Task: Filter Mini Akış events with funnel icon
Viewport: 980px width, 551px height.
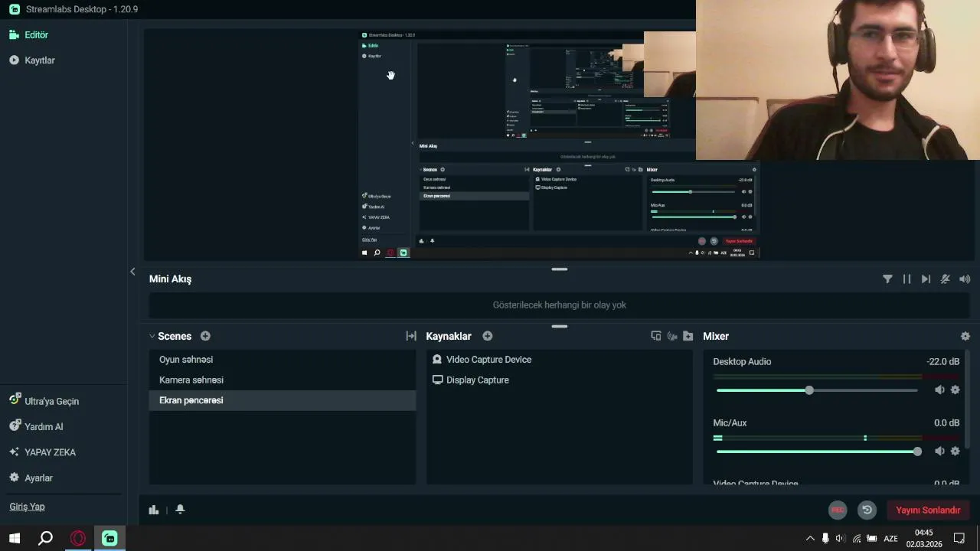Action: coord(887,279)
